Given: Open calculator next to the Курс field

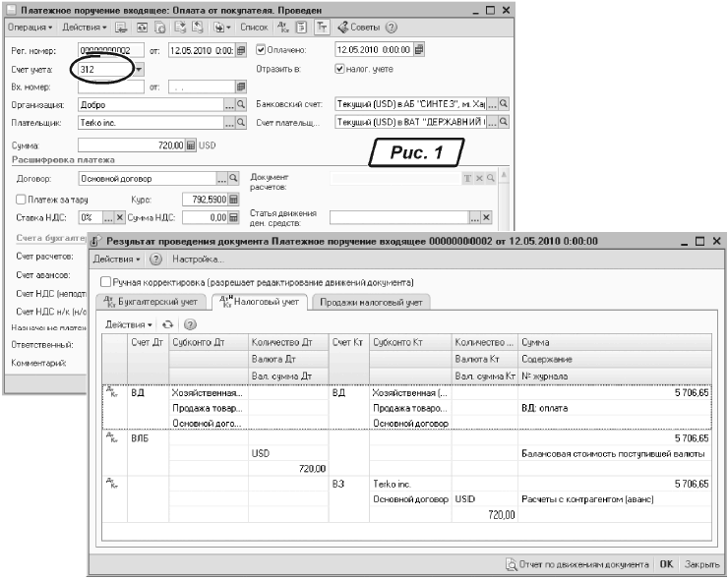Looking at the screenshot, I should (x=234, y=200).
